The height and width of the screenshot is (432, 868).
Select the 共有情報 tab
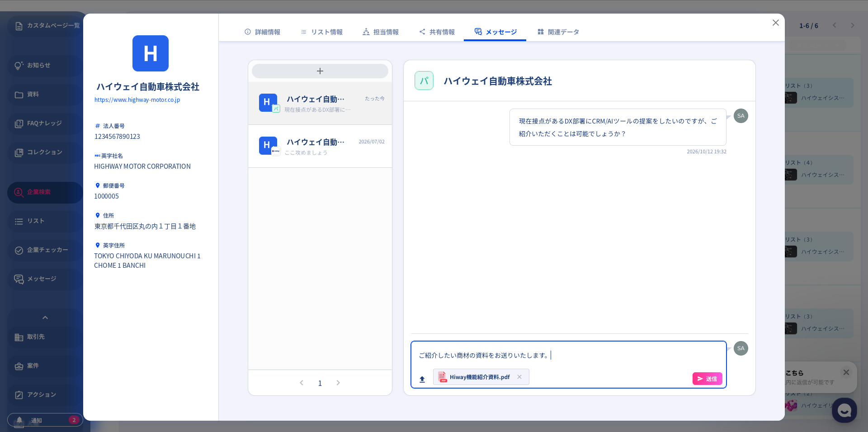coord(437,32)
